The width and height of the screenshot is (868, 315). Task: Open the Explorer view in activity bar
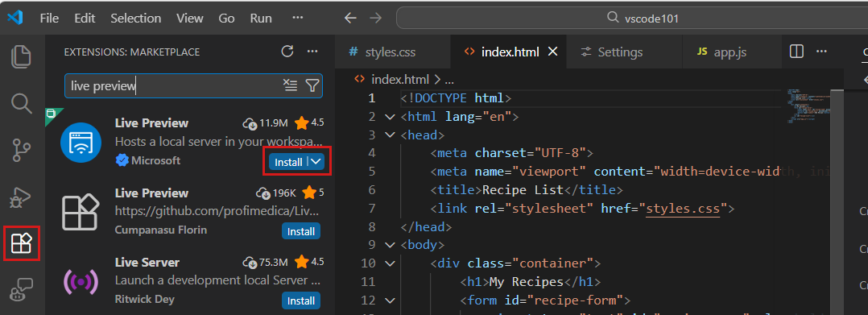22,57
